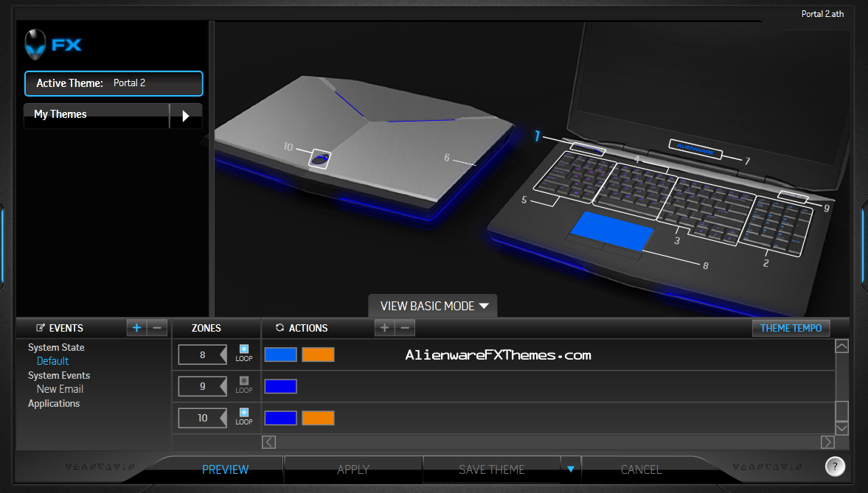Image resolution: width=868 pixels, height=493 pixels.
Task: Click the vertical scrollbar thumb in actions
Action: coord(841,411)
